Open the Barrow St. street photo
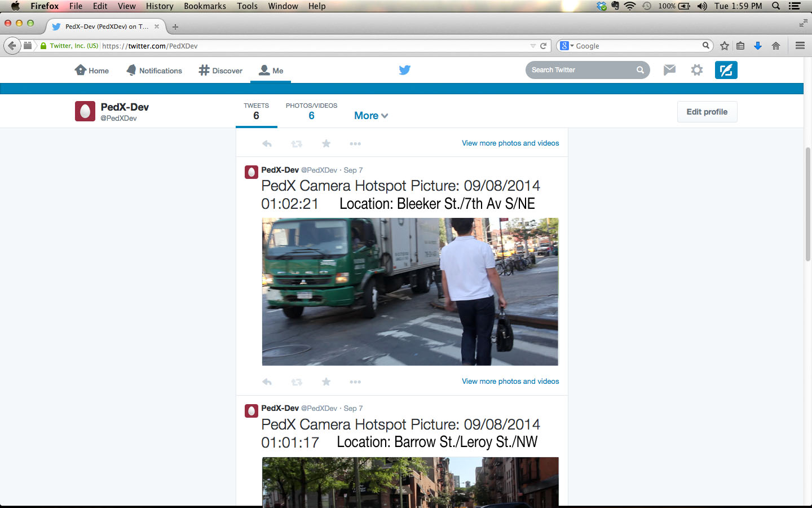812x508 pixels. pyautogui.click(x=410, y=482)
